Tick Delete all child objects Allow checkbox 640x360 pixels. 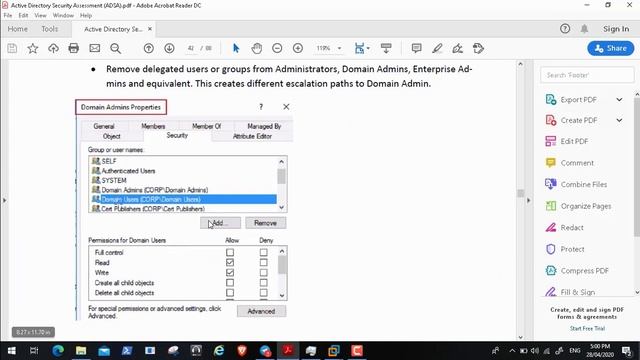[x=230, y=293]
